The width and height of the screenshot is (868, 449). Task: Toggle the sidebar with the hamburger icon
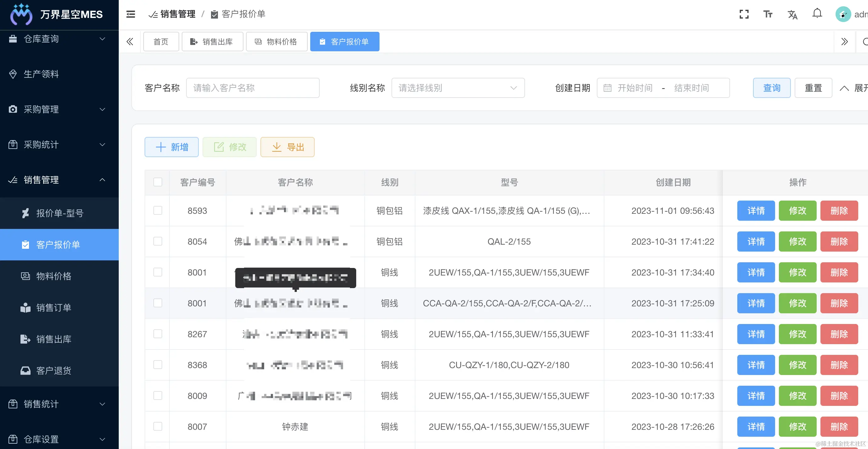130,14
